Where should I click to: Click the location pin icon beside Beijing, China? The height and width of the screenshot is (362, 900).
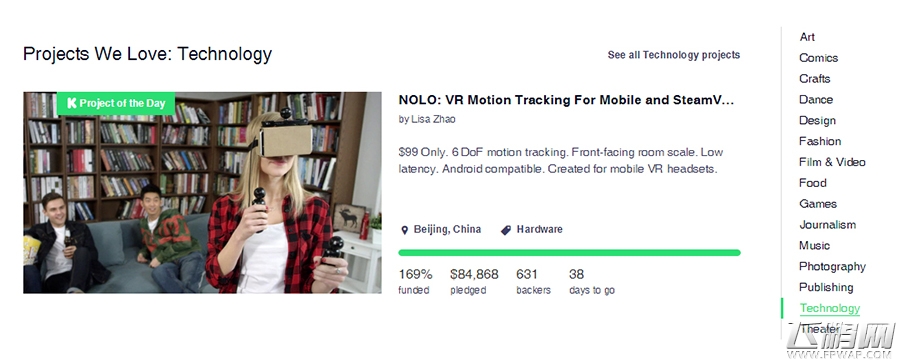404,230
